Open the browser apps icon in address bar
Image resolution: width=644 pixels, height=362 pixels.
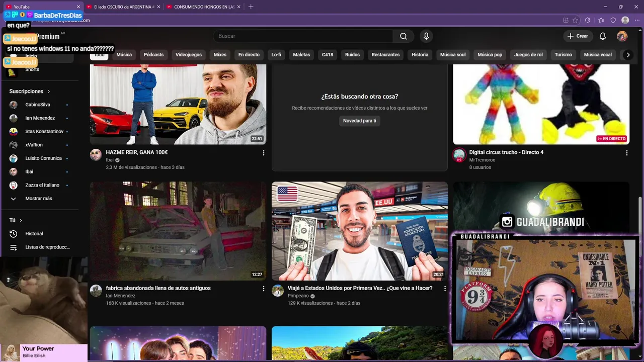pyautogui.click(x=566, y=20)
